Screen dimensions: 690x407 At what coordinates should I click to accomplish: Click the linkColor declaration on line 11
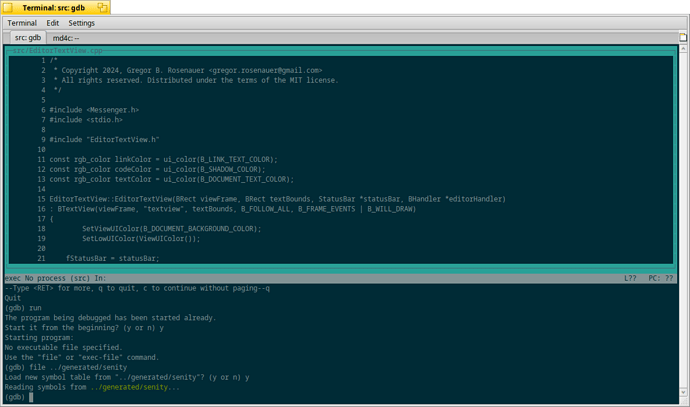click(163, 159)
